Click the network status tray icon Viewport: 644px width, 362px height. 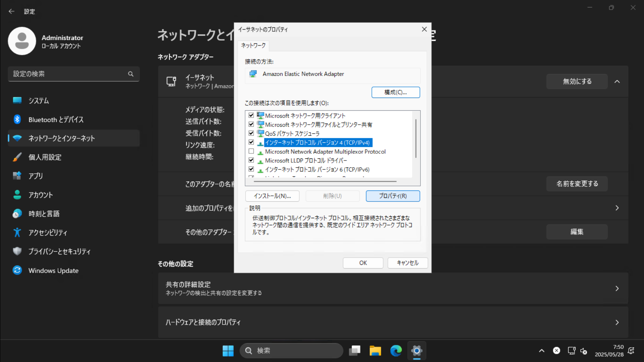571,351
